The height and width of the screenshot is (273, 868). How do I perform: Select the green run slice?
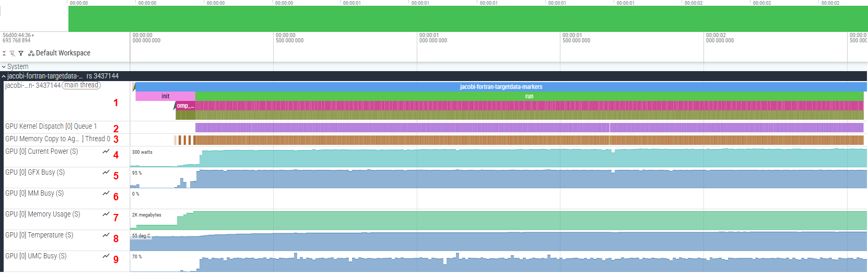point(529,96)
